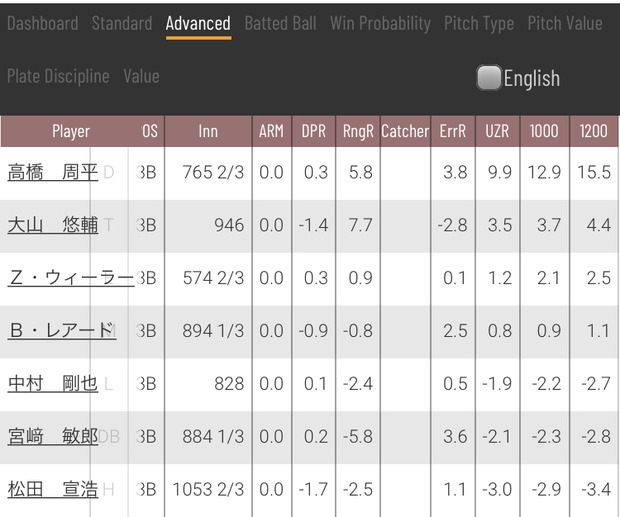Open player link Z・ウィーラー
Image resolution: width=620 pixels, height=517 pixels.
coord(71,278)
